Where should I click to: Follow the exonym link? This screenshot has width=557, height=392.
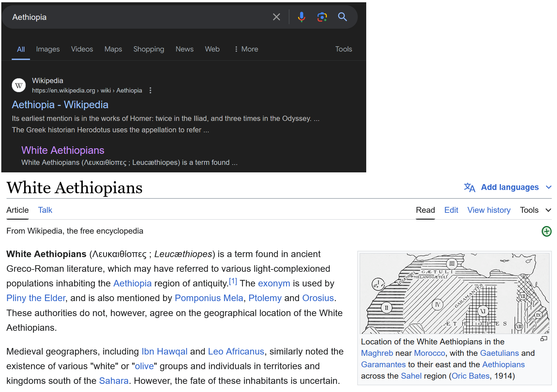[274, 283]
